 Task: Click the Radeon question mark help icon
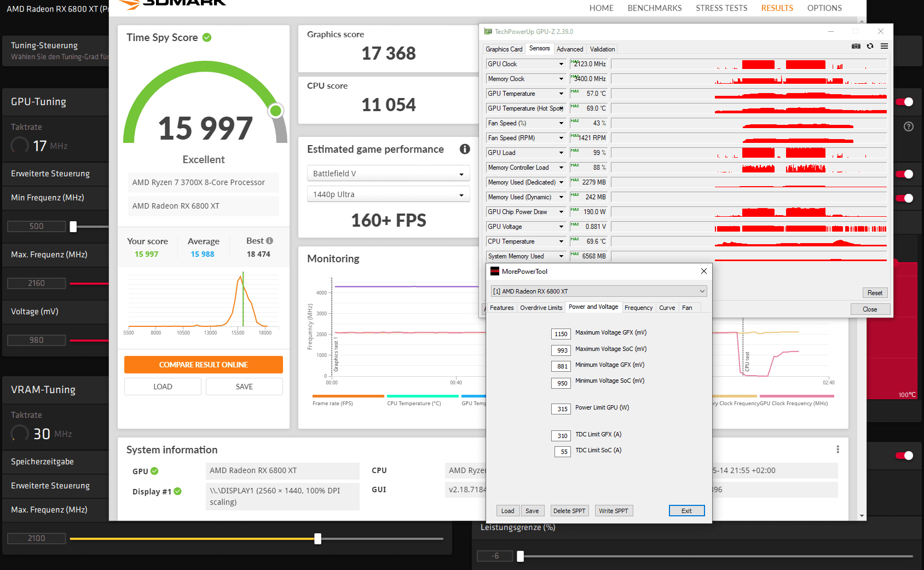tap(909, 126)
